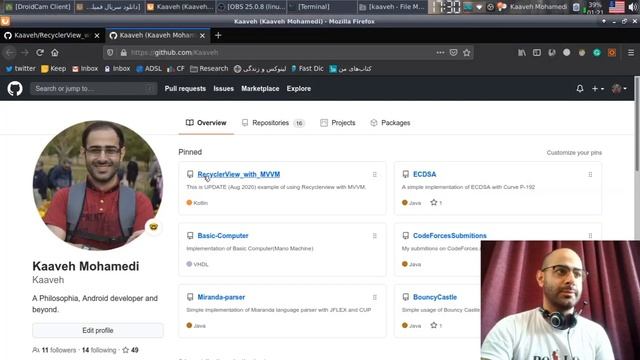Switch to OBS 25.0.8 in taskbar
Screen dimensions: 640x360
tap(251, 7)
